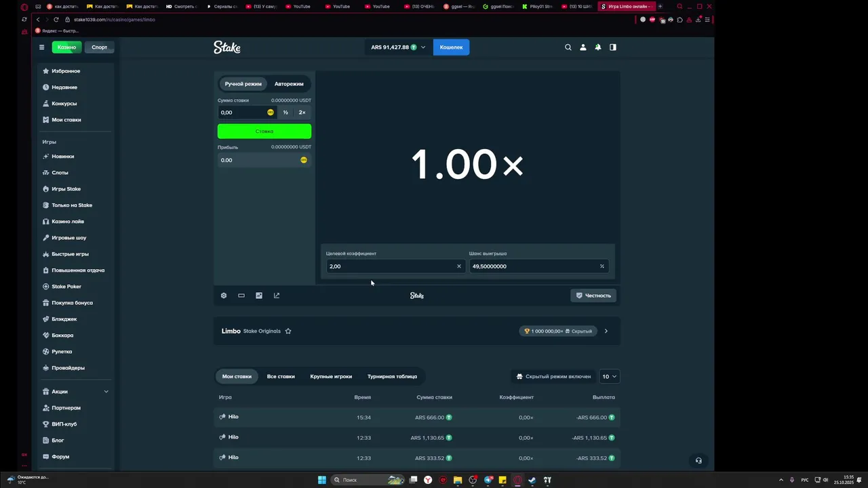This screenshot has height=488, width=868.
Task: Open the notifications bell
Action: tap(598, 47)
